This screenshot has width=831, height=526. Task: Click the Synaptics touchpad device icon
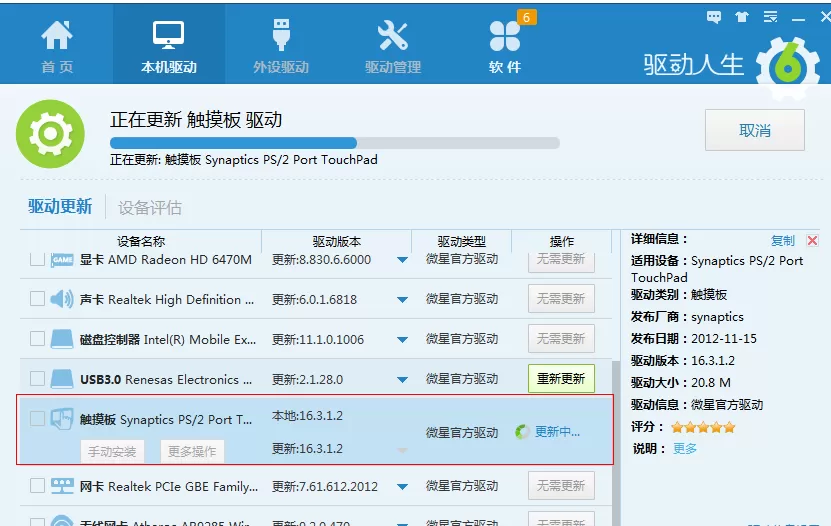[62, 419]
